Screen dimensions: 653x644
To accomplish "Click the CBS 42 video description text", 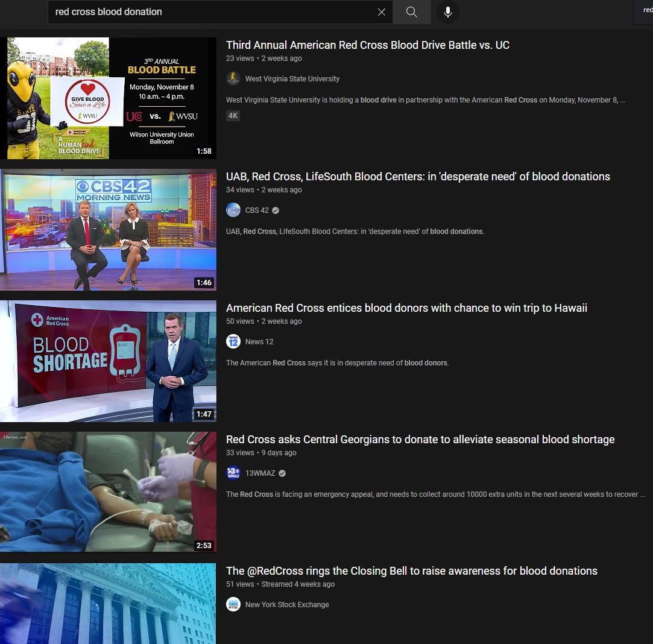I will coord(355,231).
